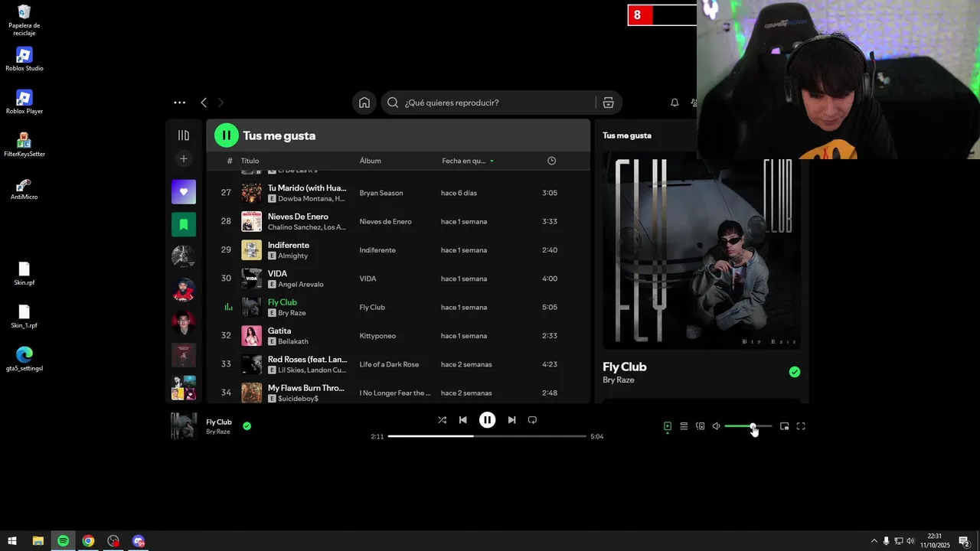The width and height of the screenshot is (980, 551).
Task: Go back with the left arrow
Action: [204, 103]
